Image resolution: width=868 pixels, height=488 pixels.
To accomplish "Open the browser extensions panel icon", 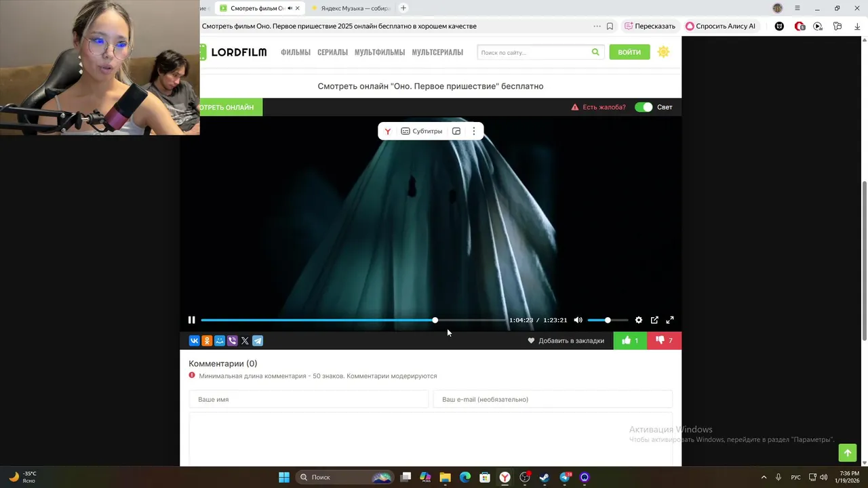I will pyautogui.click(x=837, y=26).
